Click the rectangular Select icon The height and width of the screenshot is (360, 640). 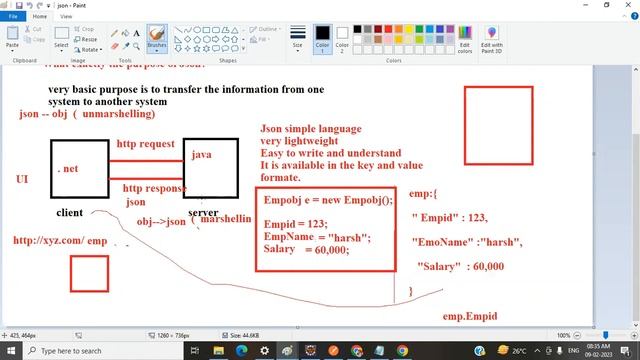coord(62,33)
